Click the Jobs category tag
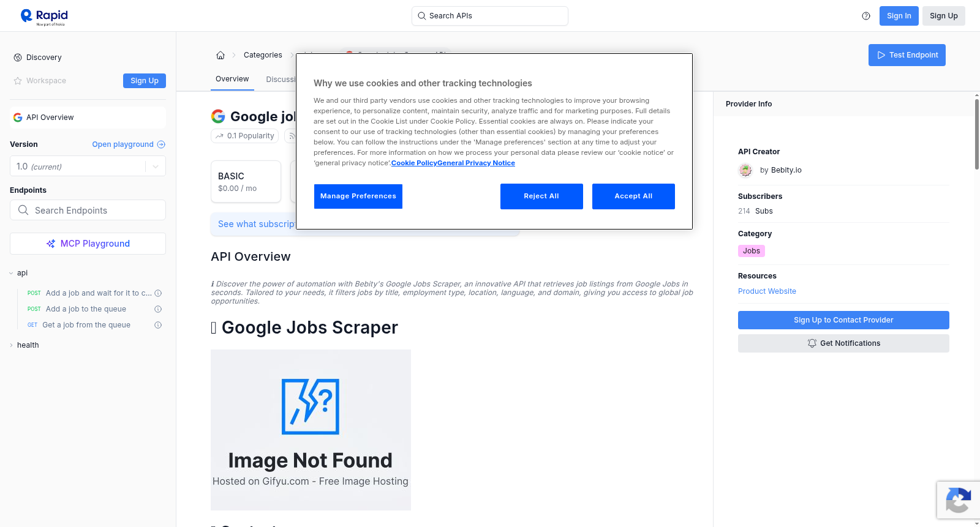Screen dimensions: 980x527 coord(752,251)
